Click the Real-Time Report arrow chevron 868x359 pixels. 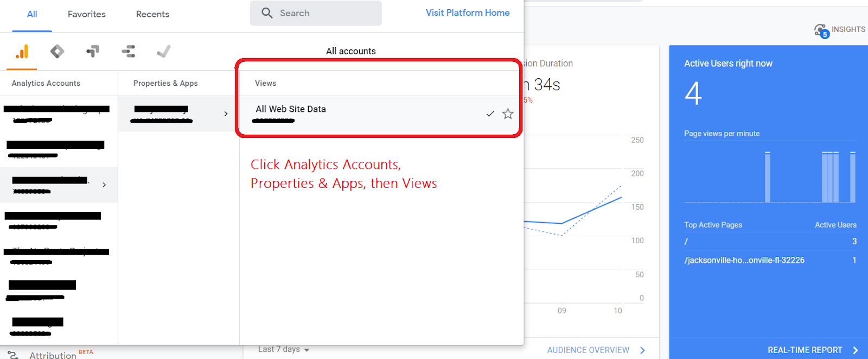coord(856,350)
